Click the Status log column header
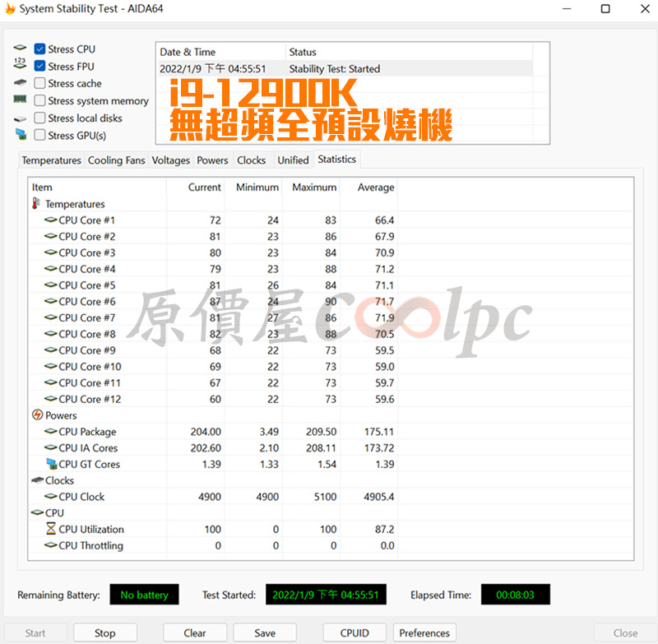This screenshot has height=644, width=658. tap(409, 52)
